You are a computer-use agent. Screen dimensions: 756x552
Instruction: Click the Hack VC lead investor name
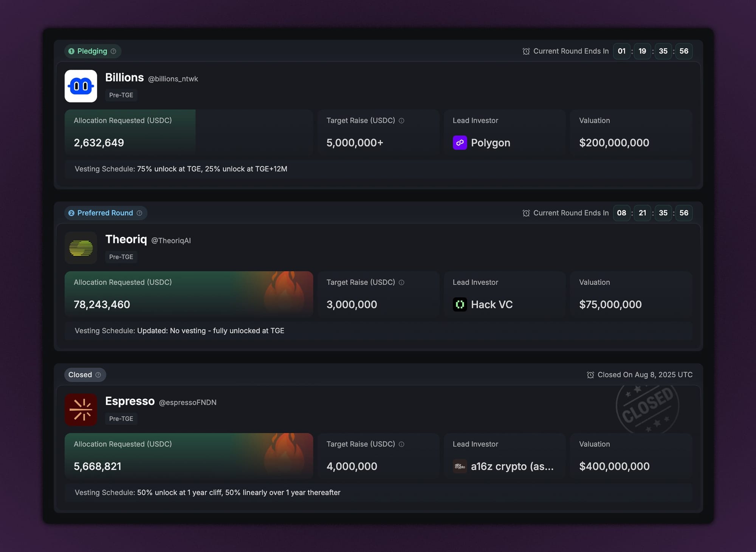492,305
